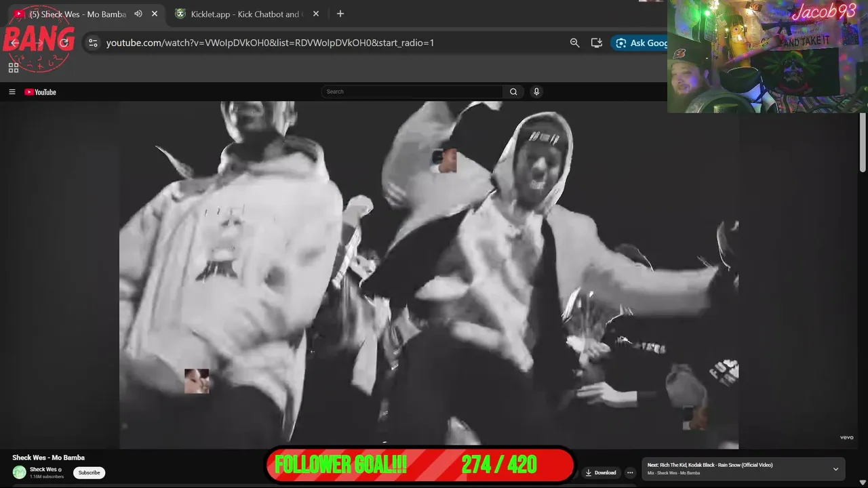This screenshot has height=488, width=868.
Task: Go back to the previous page
Action: 15,43
